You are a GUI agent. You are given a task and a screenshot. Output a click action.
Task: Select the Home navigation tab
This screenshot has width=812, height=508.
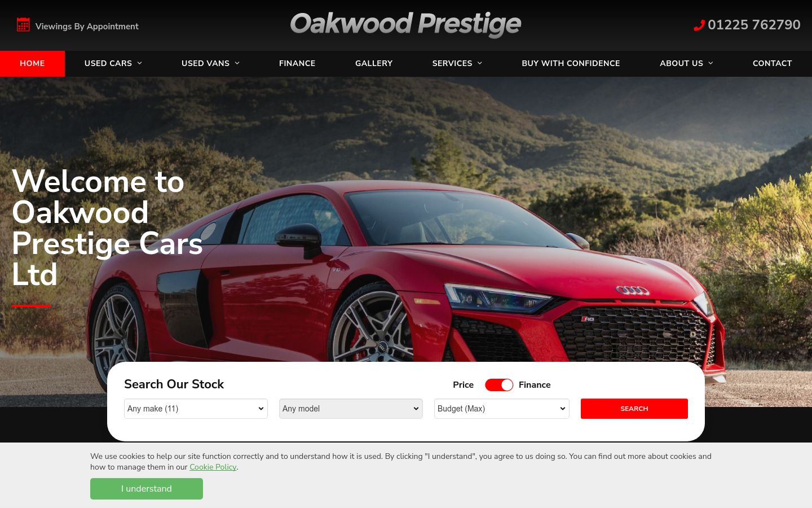[32, 63]
